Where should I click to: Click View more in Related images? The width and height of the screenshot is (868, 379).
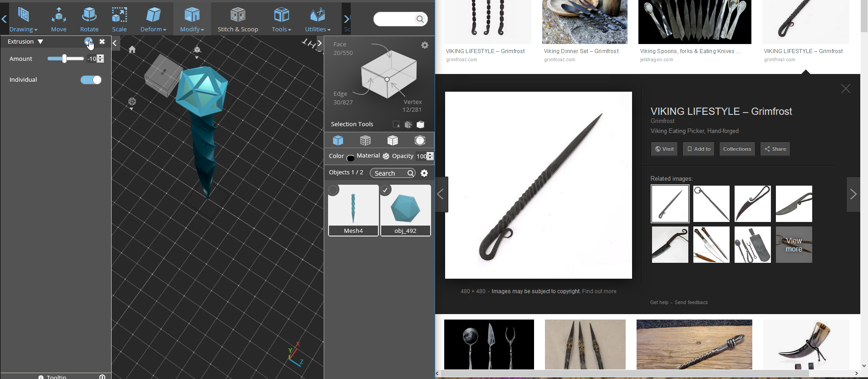click(x=794, y=245)
